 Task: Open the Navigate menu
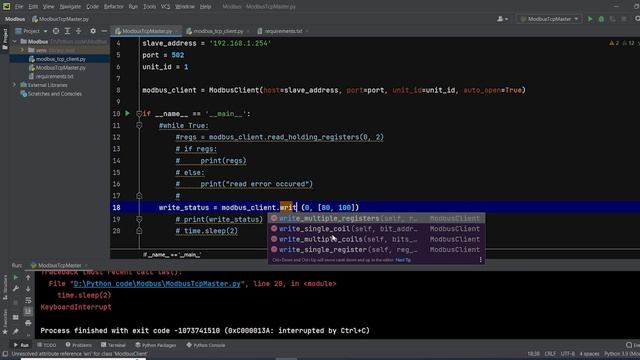(x=70, y=7)
